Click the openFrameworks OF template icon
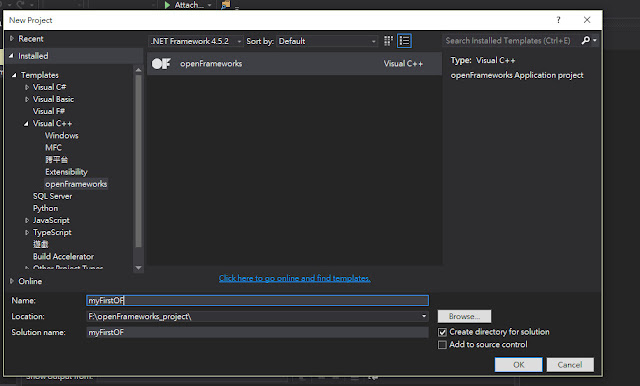Image resolution: width=640 pixels, height=386 pixels. point(161,64)
